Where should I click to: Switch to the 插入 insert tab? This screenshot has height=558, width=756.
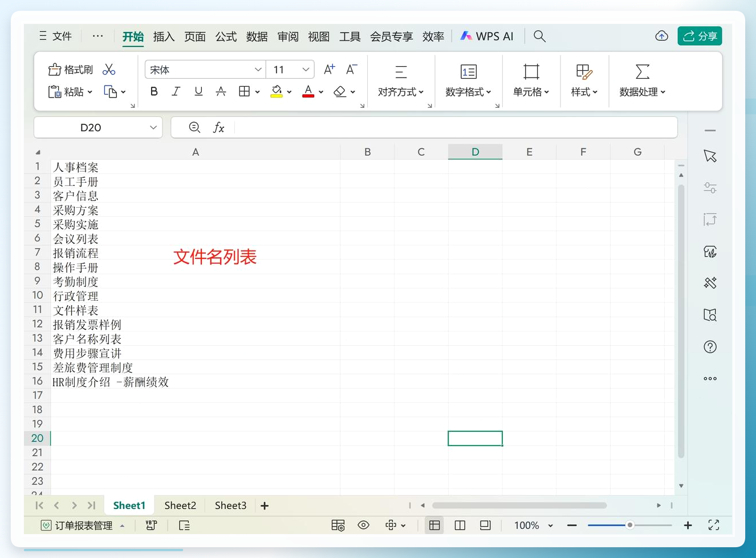coord(164,37)
